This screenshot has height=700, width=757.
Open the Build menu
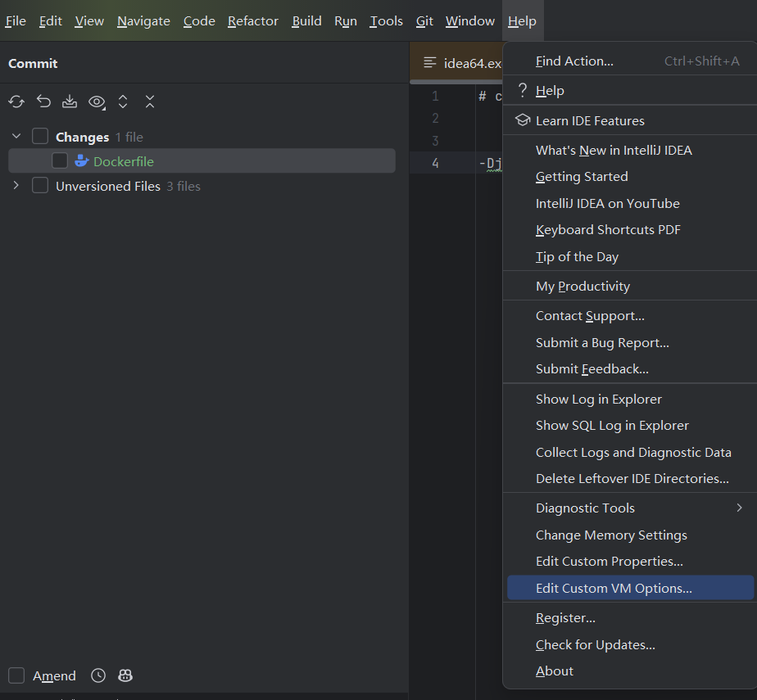point(306,21)
